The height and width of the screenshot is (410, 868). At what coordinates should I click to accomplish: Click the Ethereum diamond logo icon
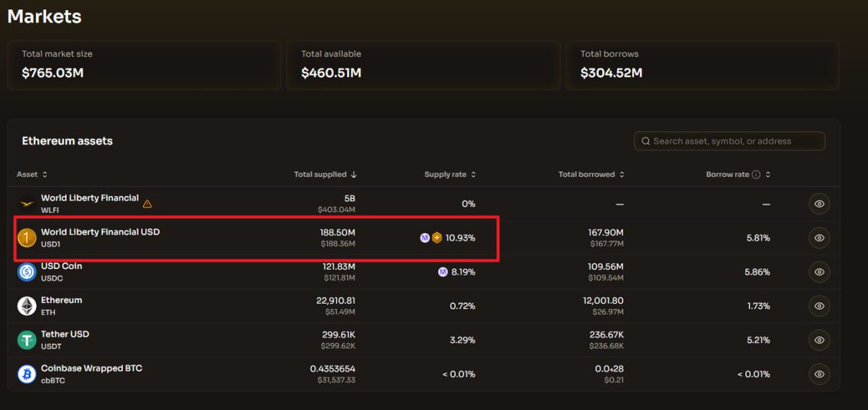point(27,306)
